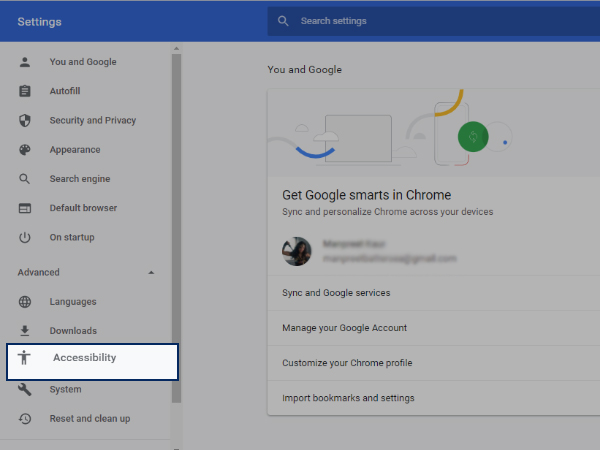Screen dimensions: 600x450
Task: Click the magnifier icon in search bar
Action: click(x=284, y=21)
